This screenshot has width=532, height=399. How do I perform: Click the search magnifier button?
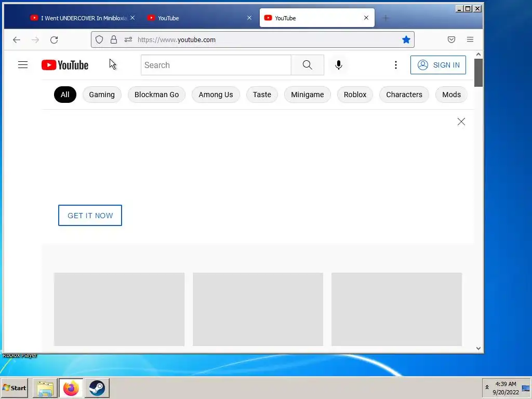(x=308, y=65)
